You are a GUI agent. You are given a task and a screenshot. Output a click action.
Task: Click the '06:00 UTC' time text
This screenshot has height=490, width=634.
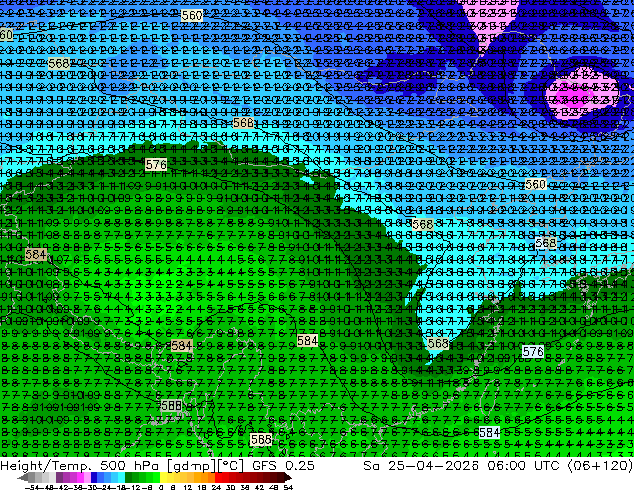[x=523, y=466]
